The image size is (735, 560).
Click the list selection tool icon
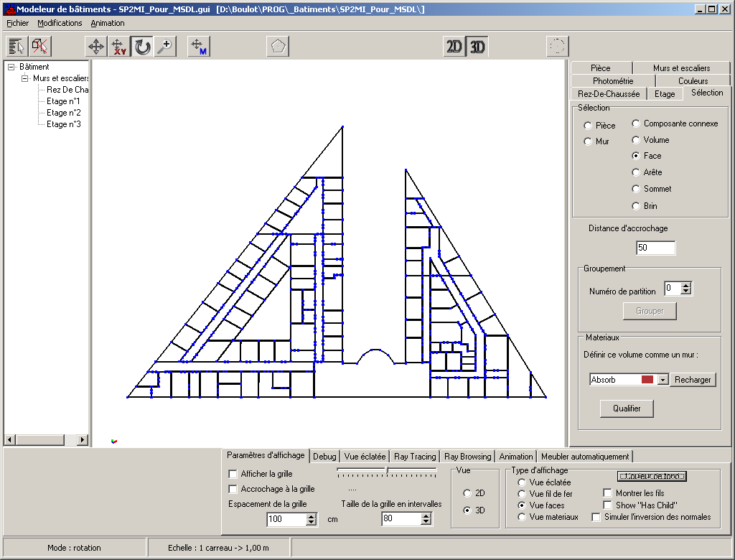[x=17, y=47]
